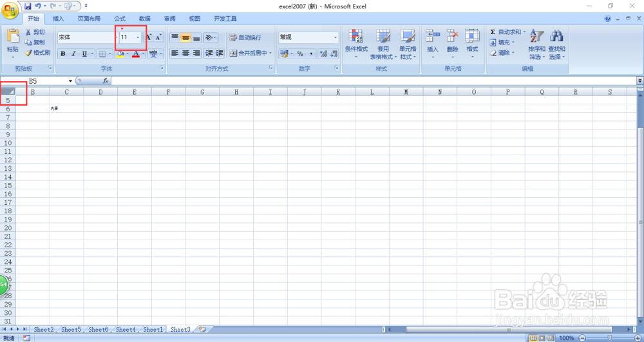
Task: Expand the 合并后居中 merge dropdown arrow
Action: click(270, 53)
